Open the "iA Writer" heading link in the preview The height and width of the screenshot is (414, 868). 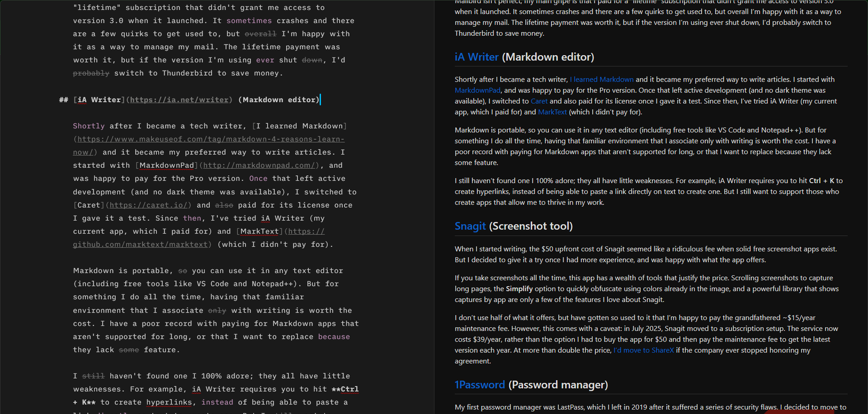coord(476,57)
